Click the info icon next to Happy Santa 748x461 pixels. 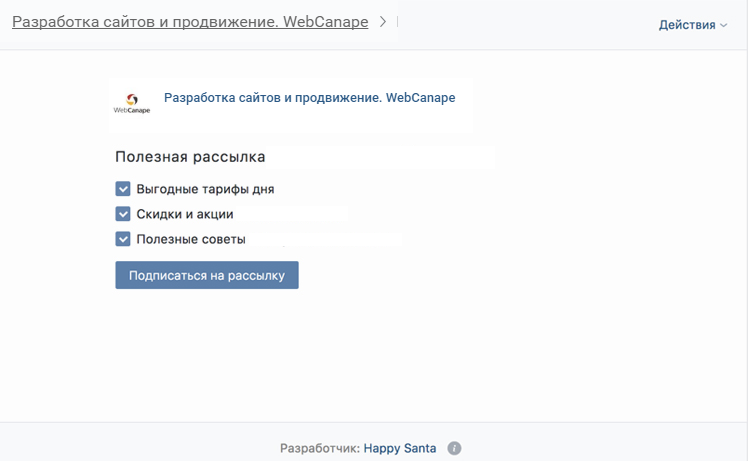pos(454,449)
